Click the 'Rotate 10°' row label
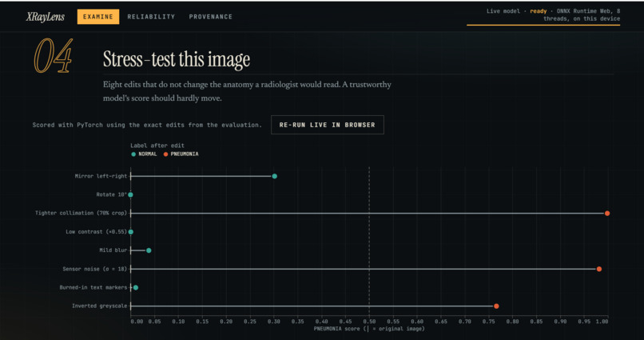Image resolution: width=644 pixels, height=340 pixels. coord(112,195)
